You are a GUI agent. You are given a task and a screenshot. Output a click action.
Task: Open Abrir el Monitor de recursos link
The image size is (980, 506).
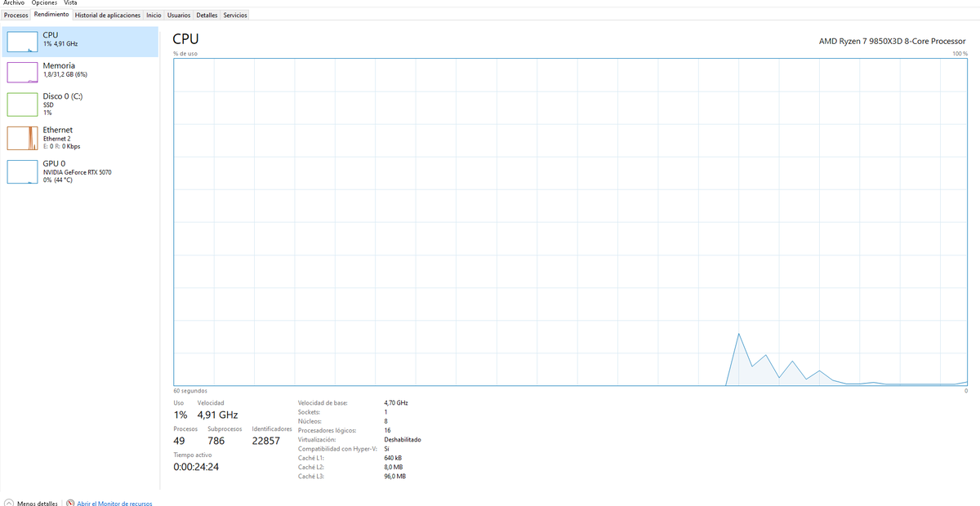click(114, 504)
